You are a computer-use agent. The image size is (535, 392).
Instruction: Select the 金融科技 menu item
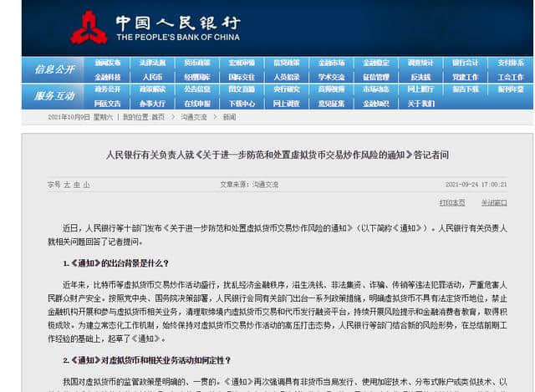coord(108,77)
